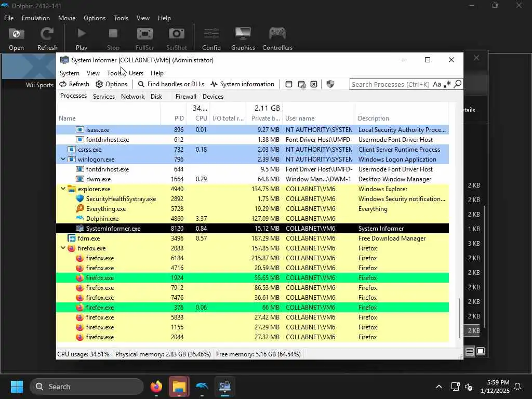The height and width of the screenshot is (399, 532).
Task: Click the search magnifier icon
Action: (x=457, y=84)
